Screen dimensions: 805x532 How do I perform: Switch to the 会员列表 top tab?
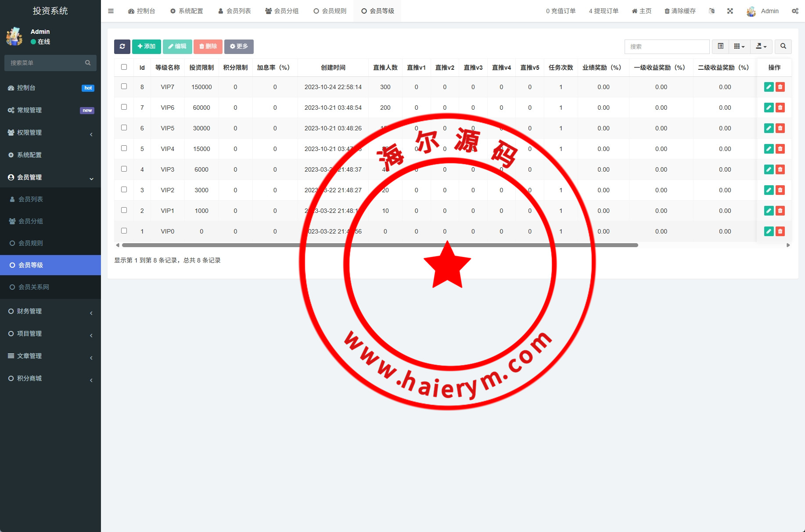[x=234, y=11]
